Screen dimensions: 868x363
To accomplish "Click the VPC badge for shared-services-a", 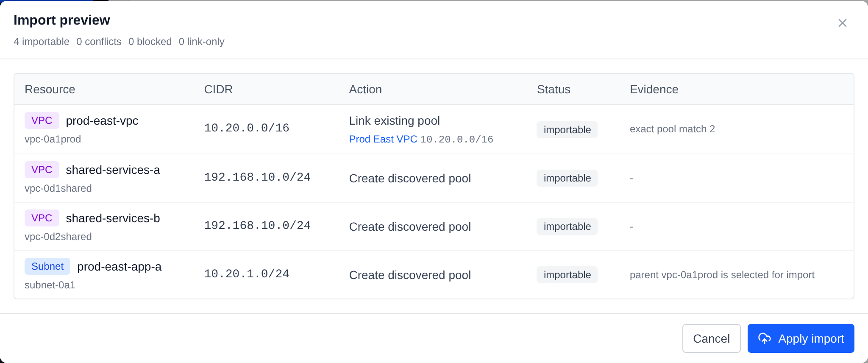I will pos(42,170).
